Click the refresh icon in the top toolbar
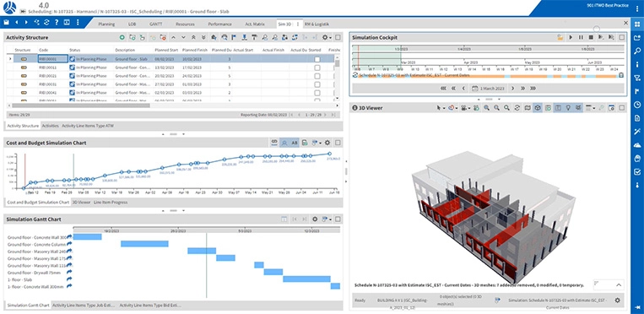 pyautogui.click(x=46, y=22)
